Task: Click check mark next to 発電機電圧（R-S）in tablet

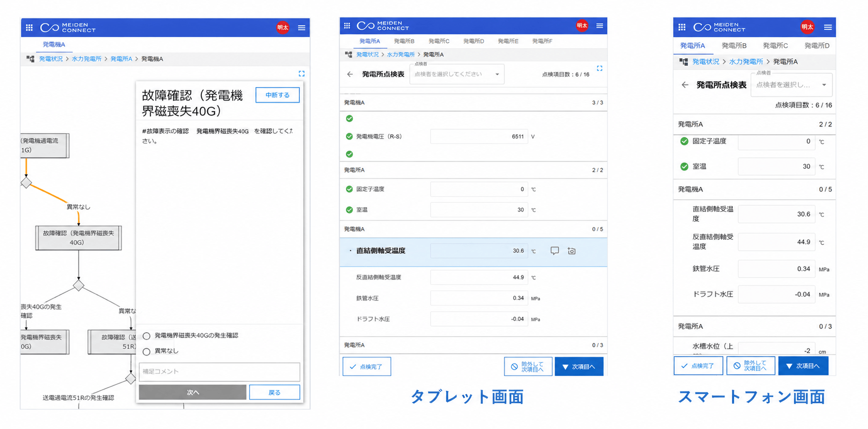Action: point(349,137)
